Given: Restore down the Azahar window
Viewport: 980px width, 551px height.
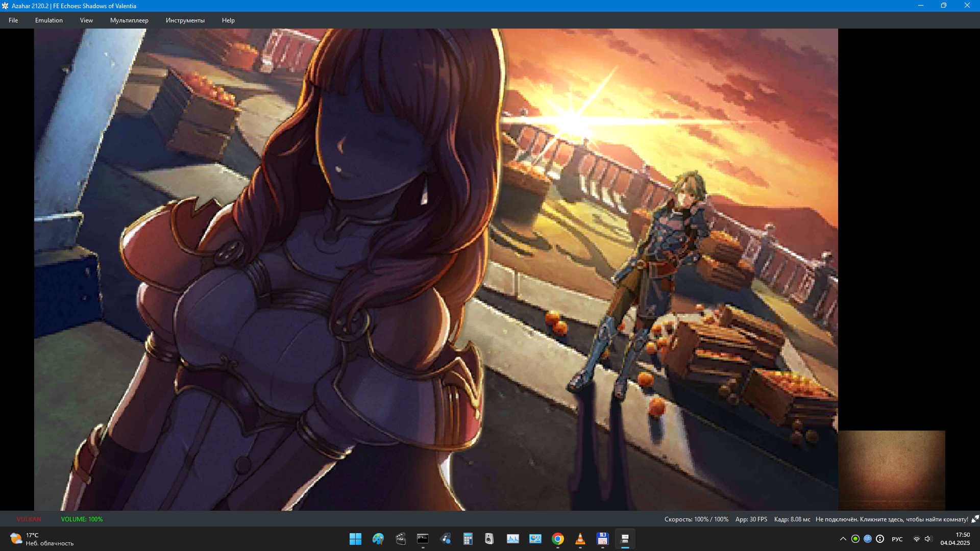Looking at the screenshot, I should tap(944, 6).
